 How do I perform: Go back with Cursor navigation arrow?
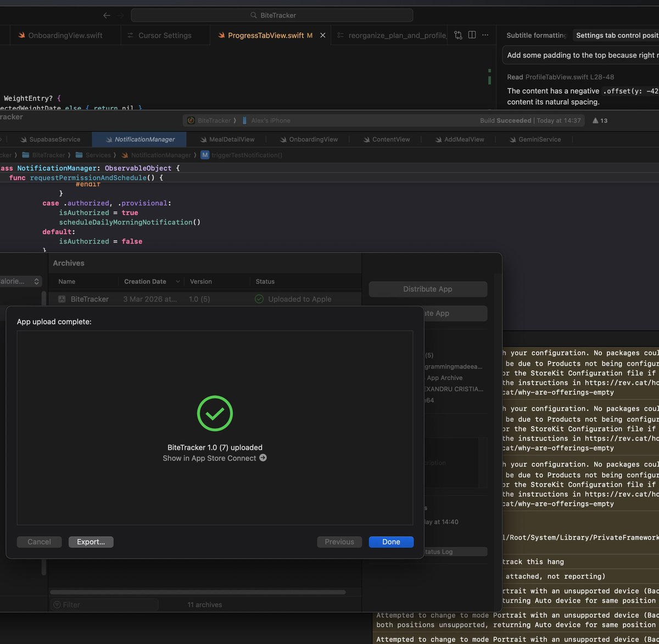click(107, 15)
